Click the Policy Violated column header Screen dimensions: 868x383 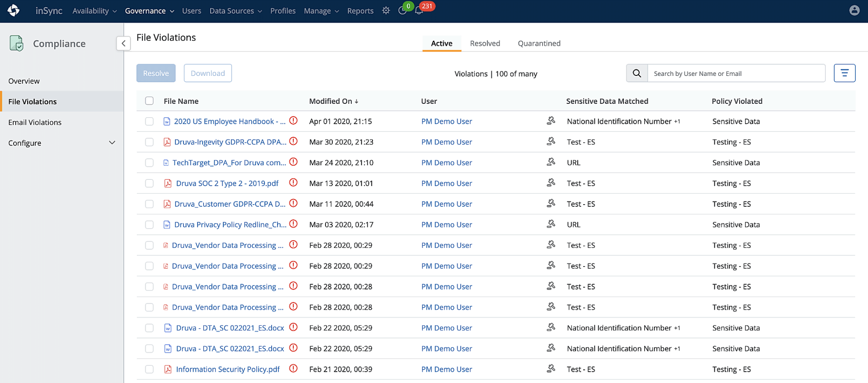coord(737,101)
